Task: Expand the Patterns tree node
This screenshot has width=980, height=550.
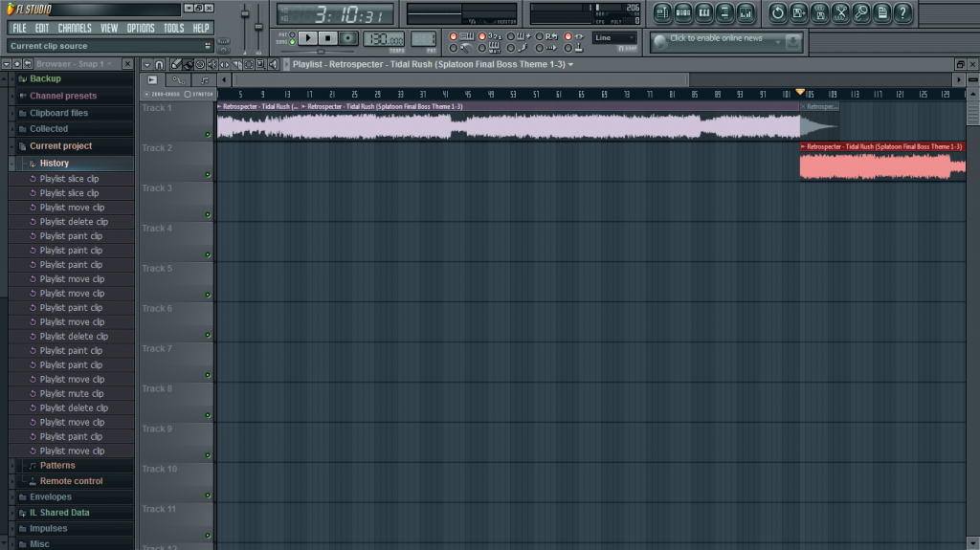Action: (x=11, y=466)
